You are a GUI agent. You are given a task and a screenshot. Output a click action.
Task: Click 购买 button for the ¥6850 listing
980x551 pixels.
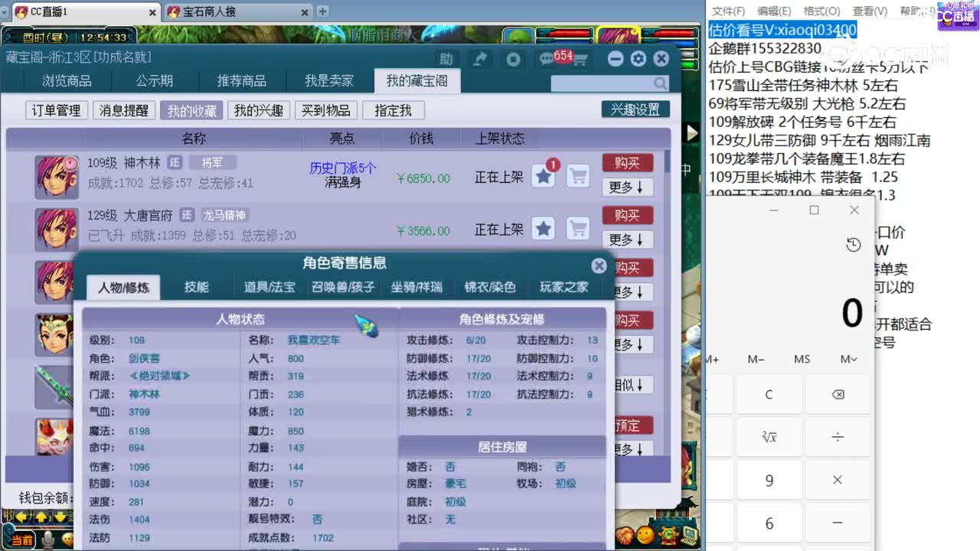click(x=628, y=162)
